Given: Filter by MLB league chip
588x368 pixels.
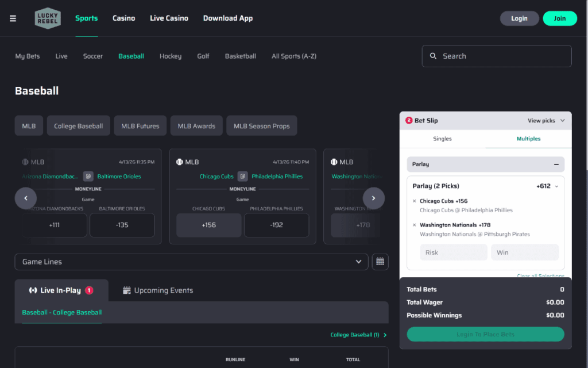Looking at the screenshot, I should (29, 126).
